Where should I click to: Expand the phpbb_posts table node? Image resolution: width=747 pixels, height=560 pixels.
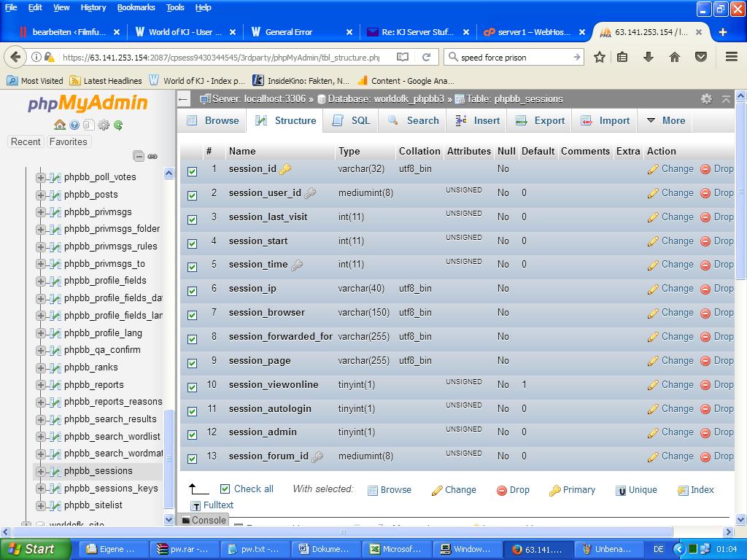point(41,195)
